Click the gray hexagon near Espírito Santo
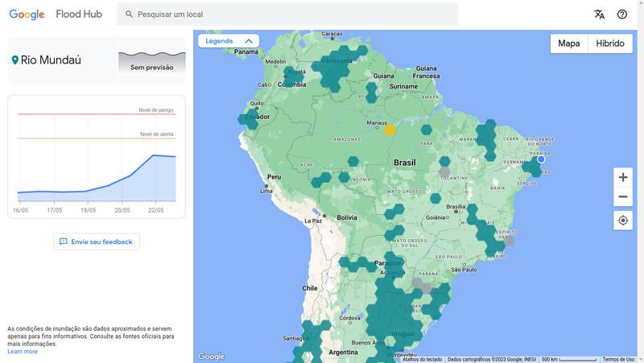This screenshot has height=363, width=644. tap(509, 241)
